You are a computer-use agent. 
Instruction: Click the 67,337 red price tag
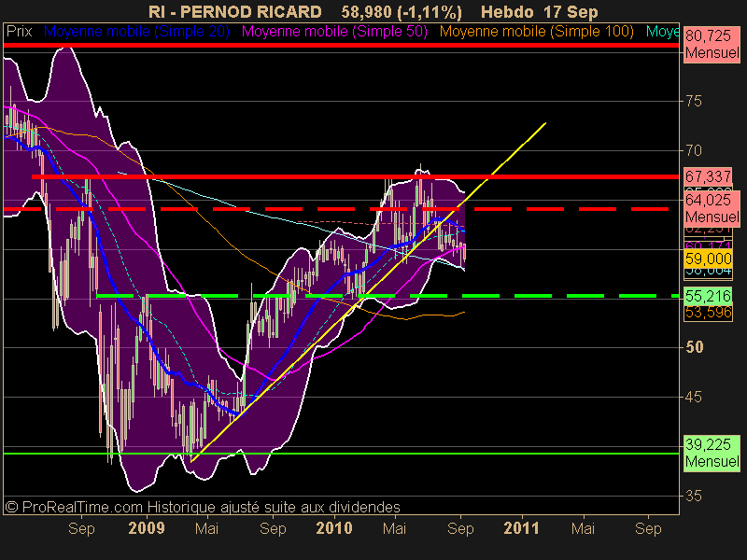click(x=708, y=176)
